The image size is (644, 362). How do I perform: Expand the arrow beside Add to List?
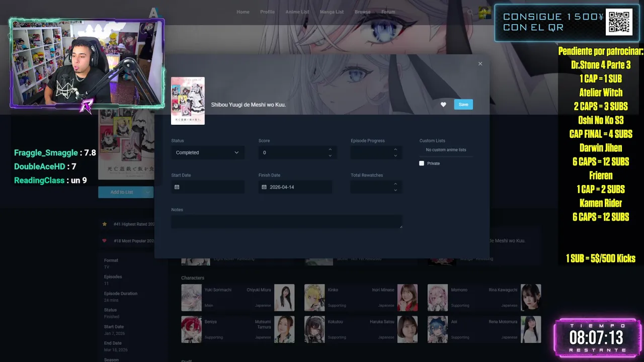point(148,192)
